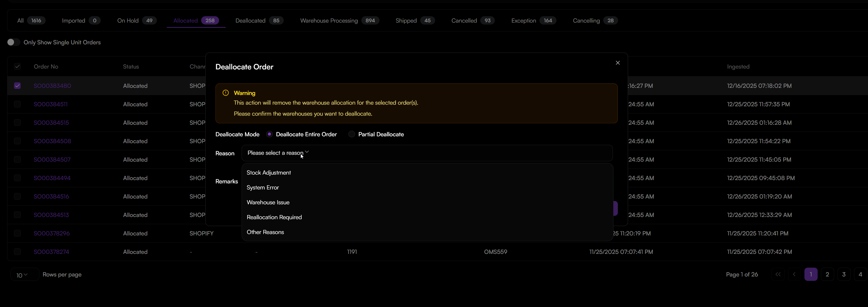Viewport: 868px width, 307px height.
Task: Click the previous page chevron icon
Action: [x=794, y=274]
